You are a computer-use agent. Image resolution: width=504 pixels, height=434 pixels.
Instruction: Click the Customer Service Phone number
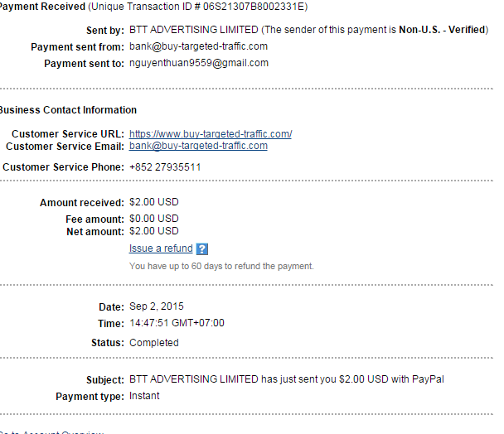165,166
